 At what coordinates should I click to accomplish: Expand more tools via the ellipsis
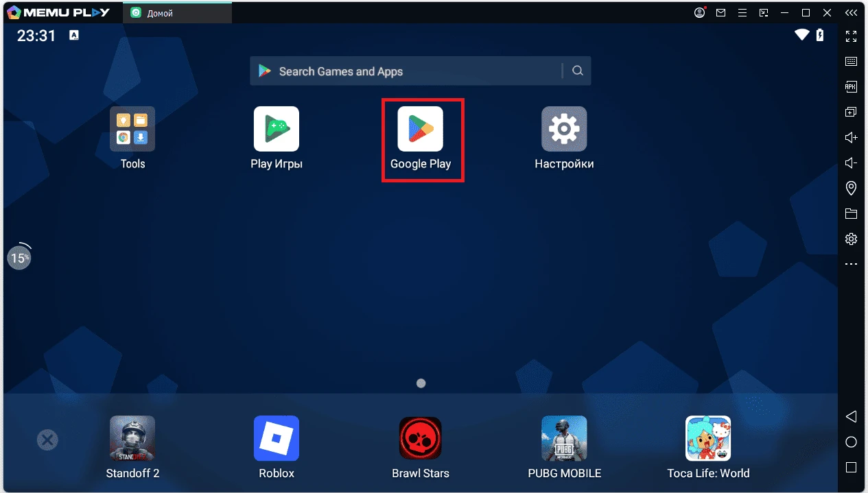pyautogui.click(x=851, y=263)
